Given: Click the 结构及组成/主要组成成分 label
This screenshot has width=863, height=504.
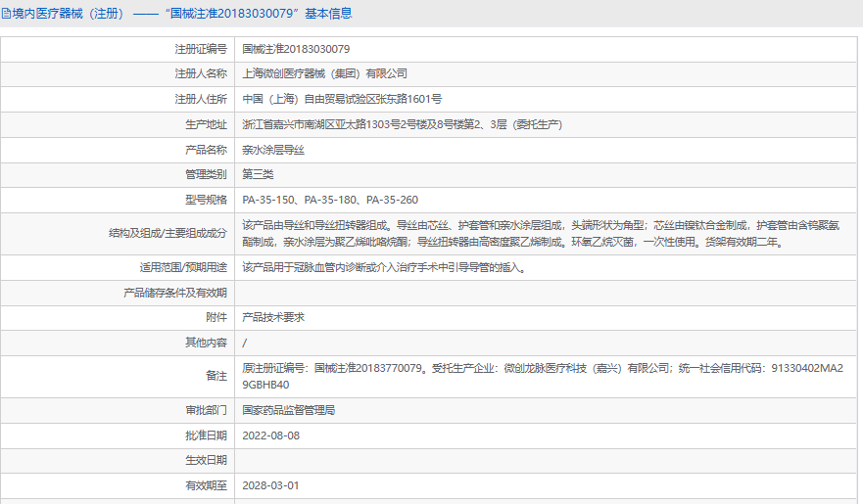Looking at the screenshot, I should (x=168, y=233).
